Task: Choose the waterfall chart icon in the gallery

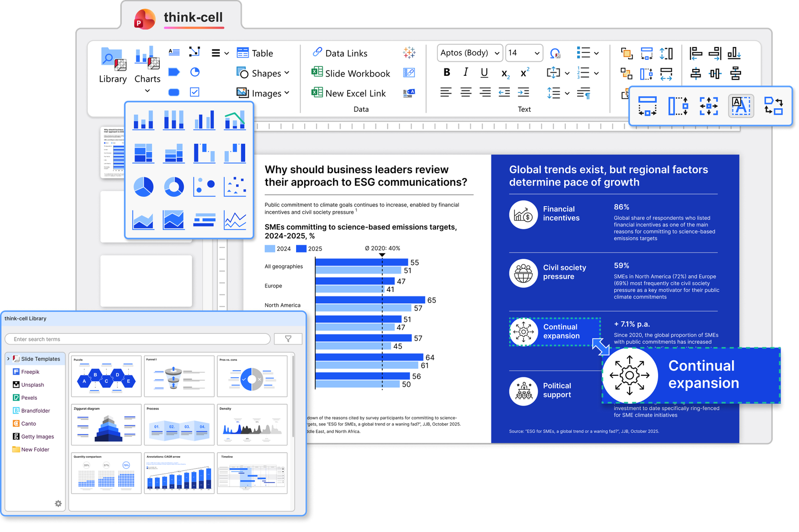Action: tap(204, 153)
